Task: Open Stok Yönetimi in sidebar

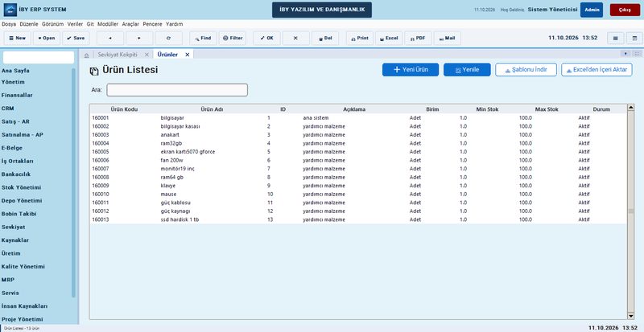Action: point(21,187)
